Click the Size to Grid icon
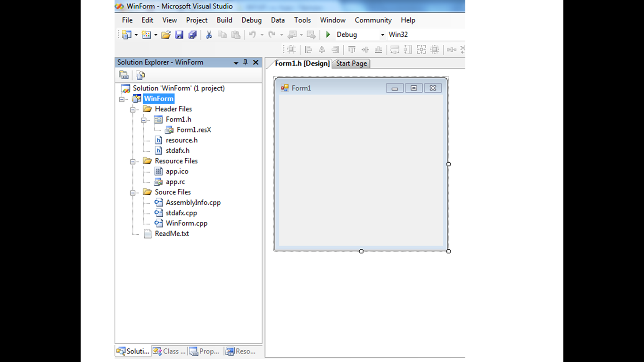The width and height of the screenshot is (644, 362). tap(435, 49)
